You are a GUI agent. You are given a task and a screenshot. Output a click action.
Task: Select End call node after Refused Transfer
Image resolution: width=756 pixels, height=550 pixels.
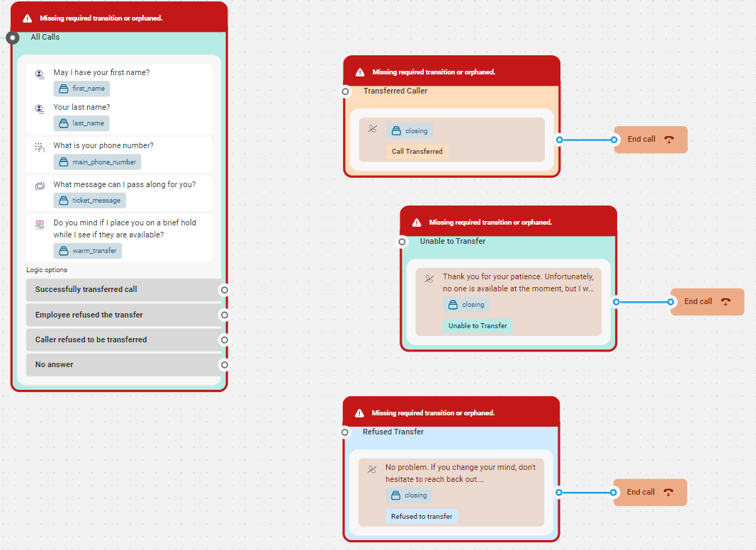pyautogui.click(x=650, y=493)
